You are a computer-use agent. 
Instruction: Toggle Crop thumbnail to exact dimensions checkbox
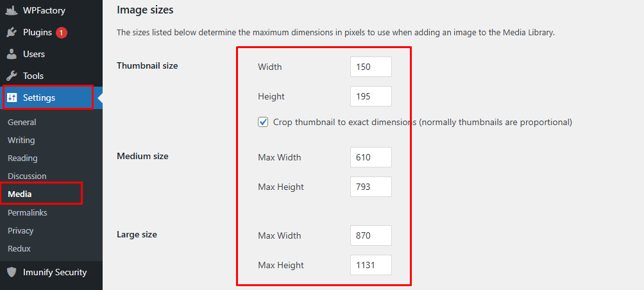tap(263, 122)
